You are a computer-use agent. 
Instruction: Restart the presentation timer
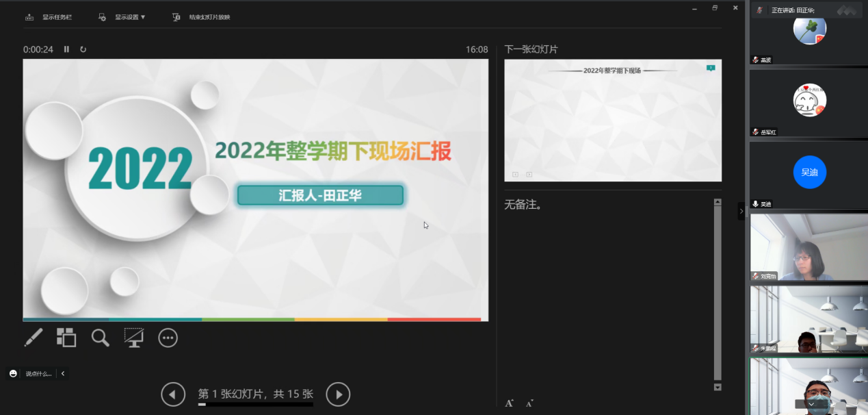(x=83, y=49)
